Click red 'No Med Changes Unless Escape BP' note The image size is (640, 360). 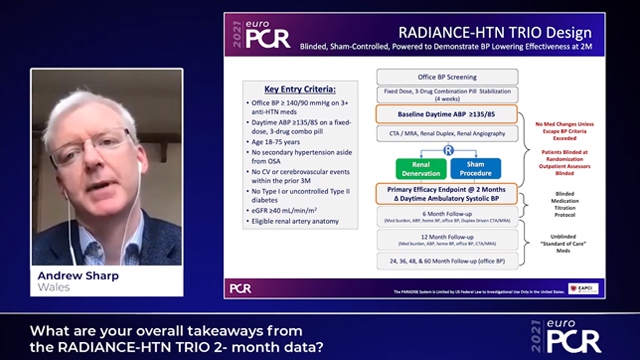pyautogui.click(x=564, y=131)
